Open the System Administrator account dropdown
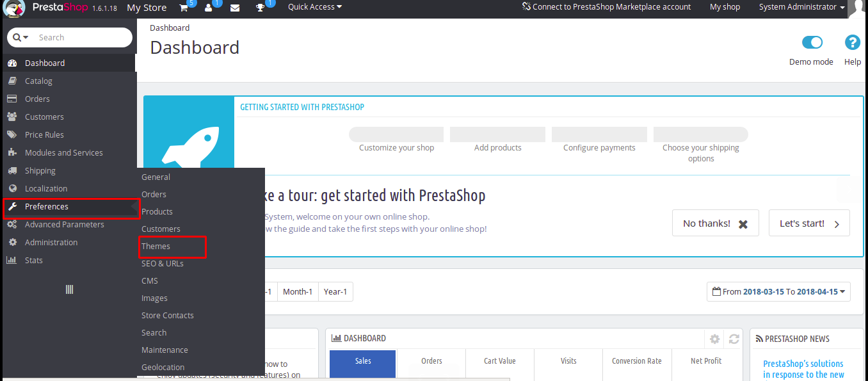 pyautogui.click(x=801, y=7)
